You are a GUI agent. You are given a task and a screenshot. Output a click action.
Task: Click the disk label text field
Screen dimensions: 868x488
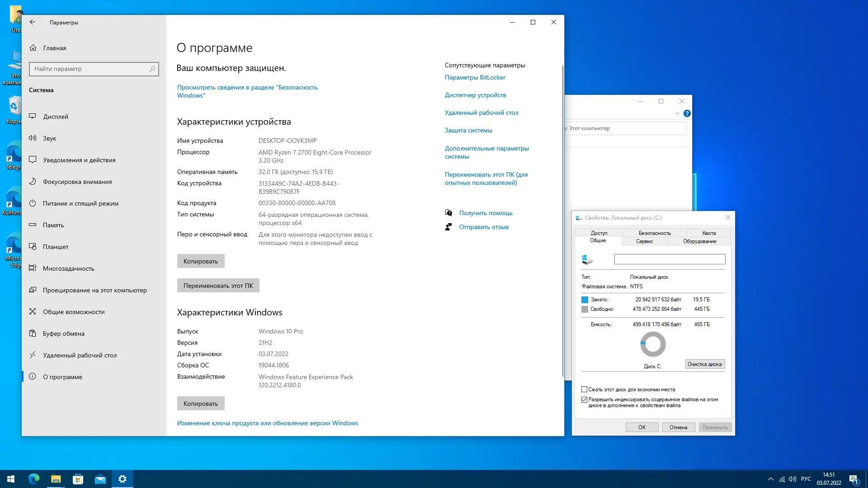[x=670, y=259]
